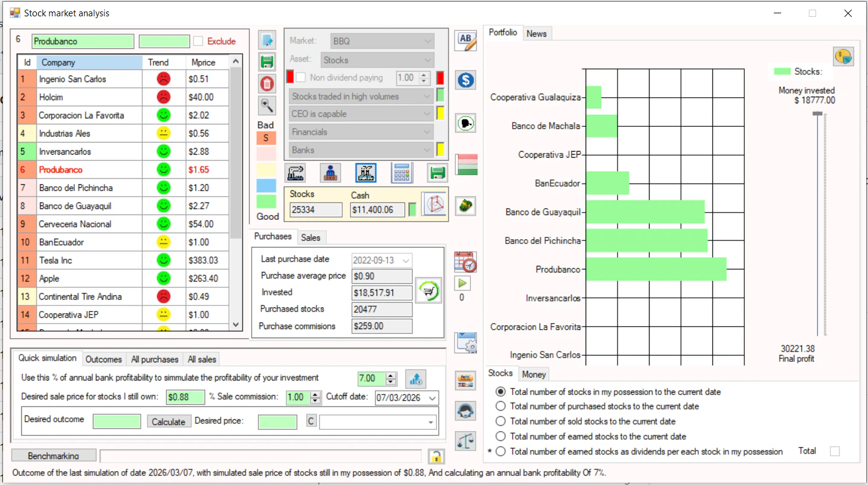Switch to the Sales tab
868x485 pixels.
pyautogui.click(x=311, y=237)
